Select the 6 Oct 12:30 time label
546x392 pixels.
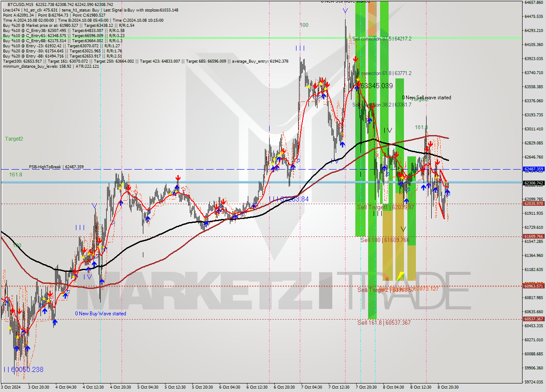coord(257,387)
